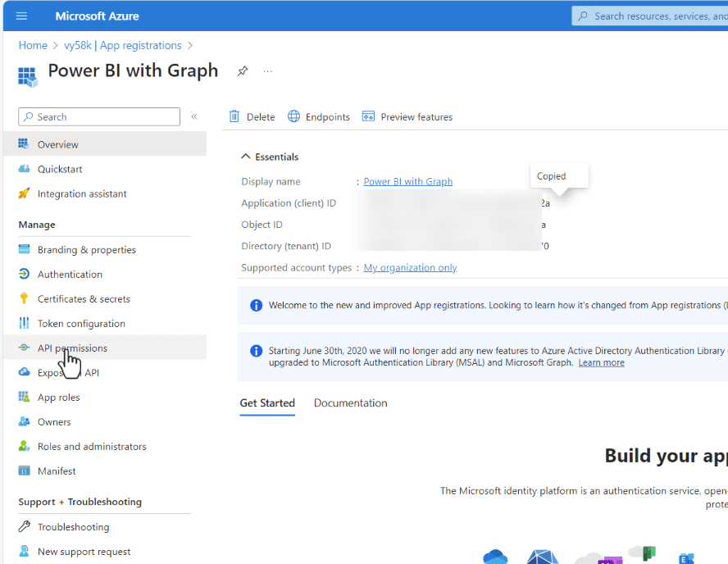728x564 pixels.
Task: Click the Certificates & secrets key icon
Action: tap(24, 298)
